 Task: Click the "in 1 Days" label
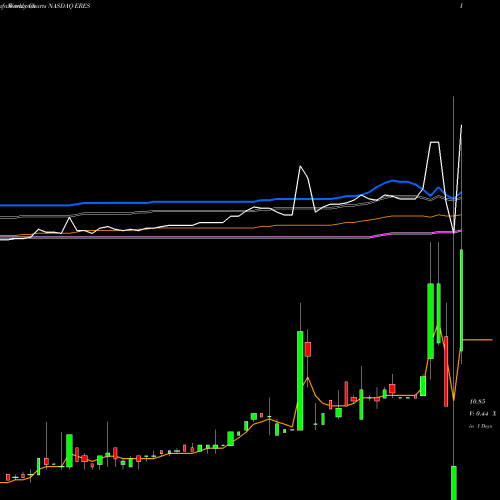tap(481, 426)
